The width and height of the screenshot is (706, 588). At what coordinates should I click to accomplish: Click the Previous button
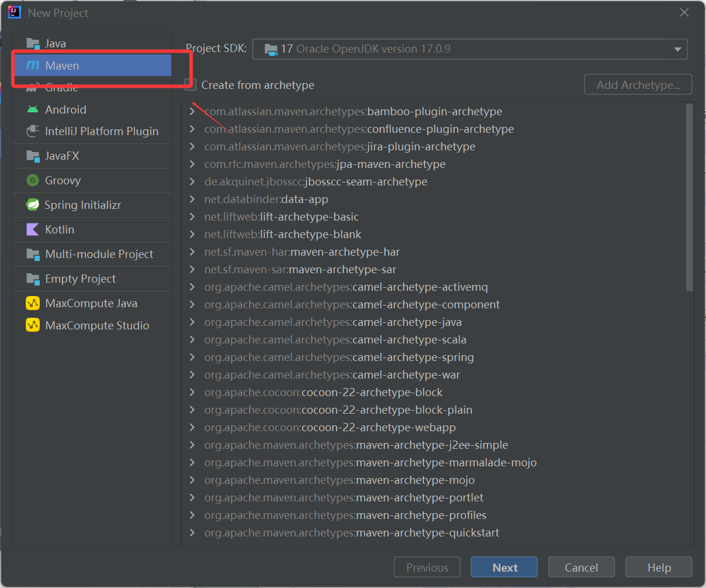pos(427,568)
